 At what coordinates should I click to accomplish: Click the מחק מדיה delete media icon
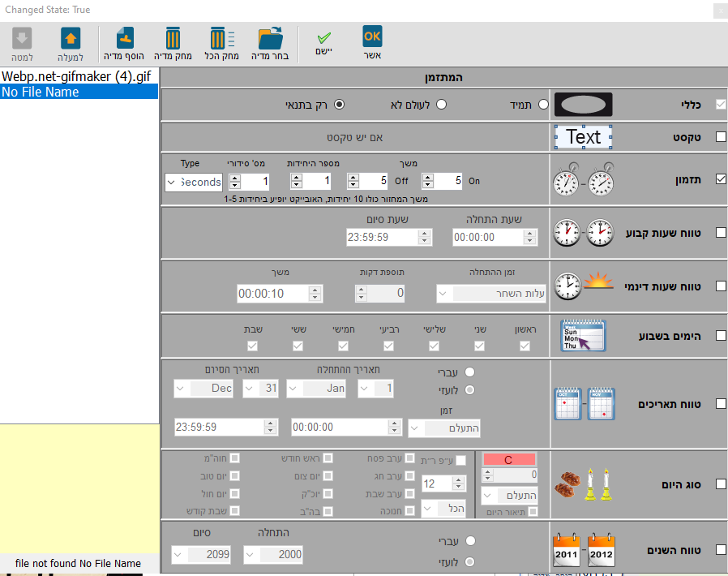(x=173, y=43)
